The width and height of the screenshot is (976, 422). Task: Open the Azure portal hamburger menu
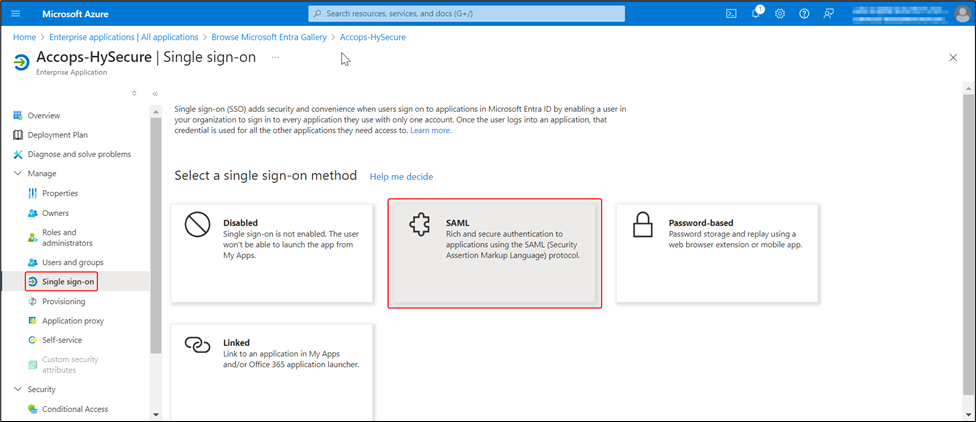(15, 14)
